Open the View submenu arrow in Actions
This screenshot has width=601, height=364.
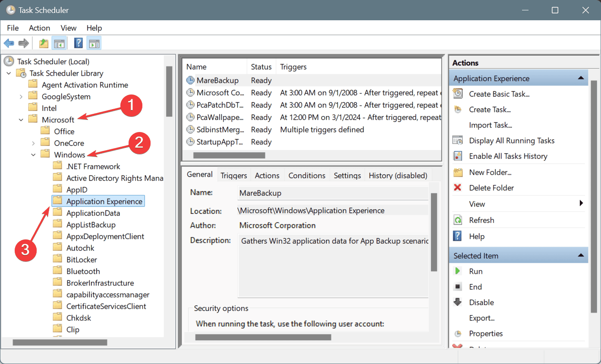click(582, 204)
